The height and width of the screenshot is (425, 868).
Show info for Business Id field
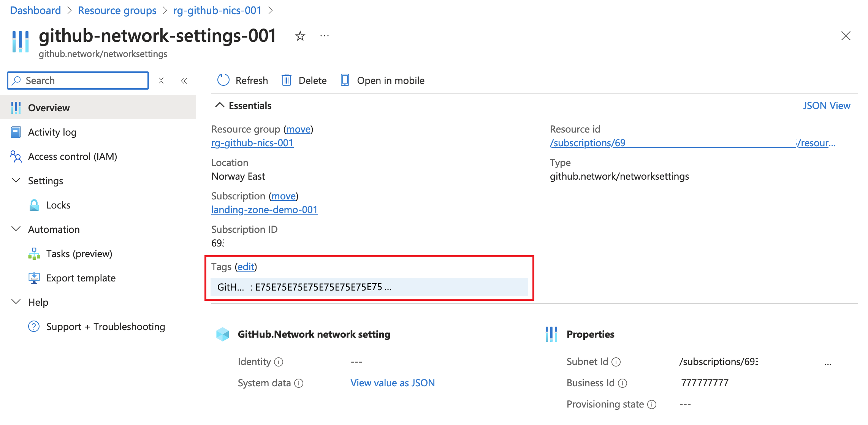pos(622,383)
